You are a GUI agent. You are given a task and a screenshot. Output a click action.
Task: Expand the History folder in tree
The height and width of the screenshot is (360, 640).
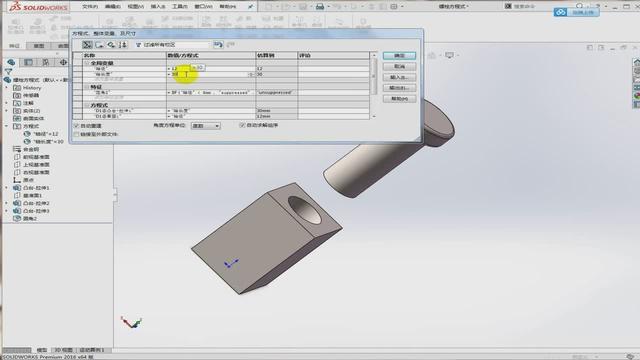click(7, 88)
